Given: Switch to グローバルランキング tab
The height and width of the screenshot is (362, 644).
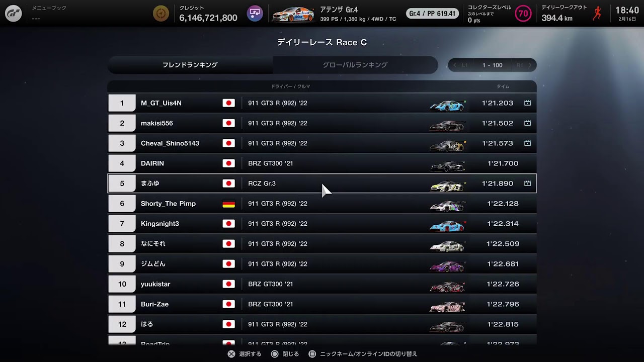Looking at the screenshot, I should (355, 65).
